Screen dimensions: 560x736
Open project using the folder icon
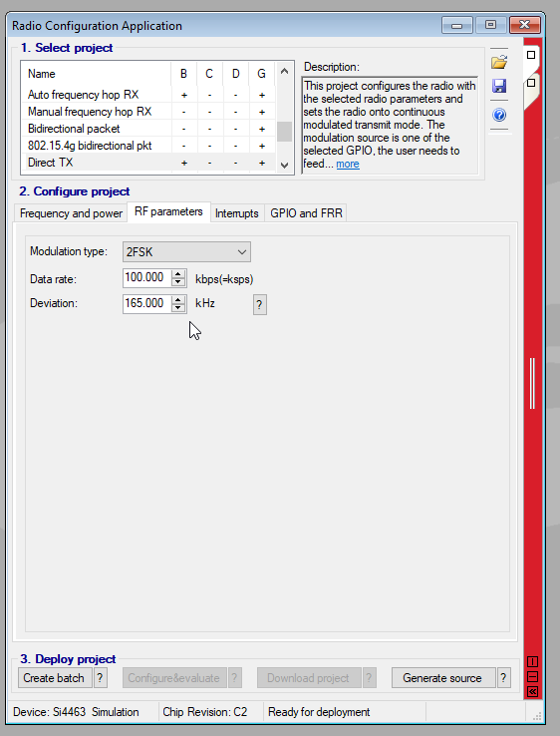click(499, 62)
